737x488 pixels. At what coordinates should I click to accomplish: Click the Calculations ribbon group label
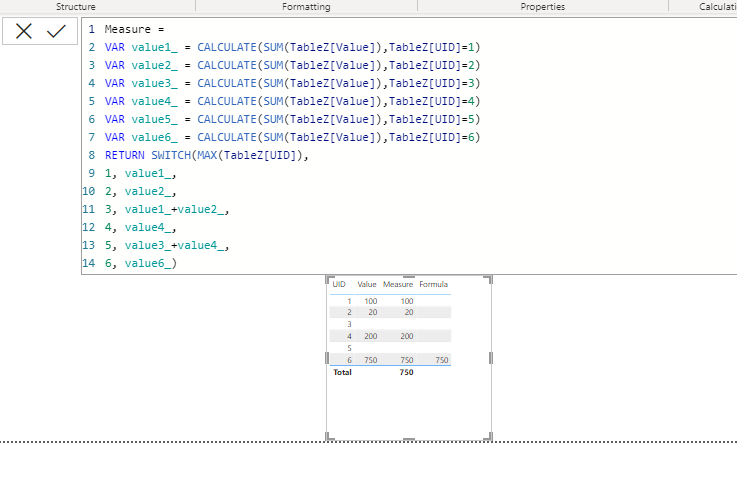(x=718, y=7)
